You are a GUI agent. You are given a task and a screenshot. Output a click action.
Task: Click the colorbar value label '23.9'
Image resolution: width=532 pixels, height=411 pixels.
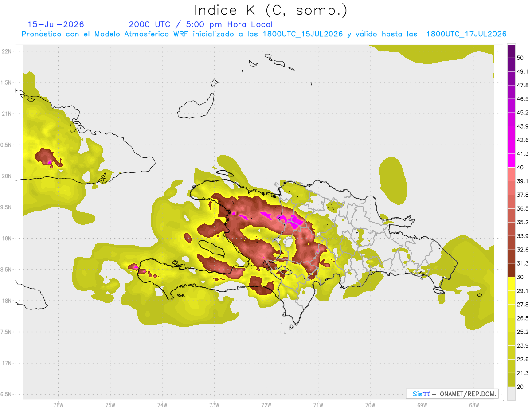coord(522,346)
